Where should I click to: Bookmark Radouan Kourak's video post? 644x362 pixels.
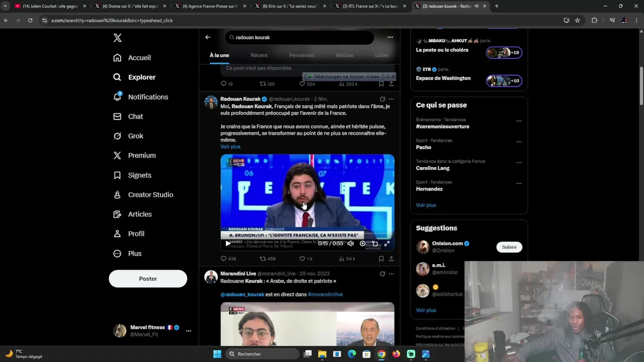(381, 259)
